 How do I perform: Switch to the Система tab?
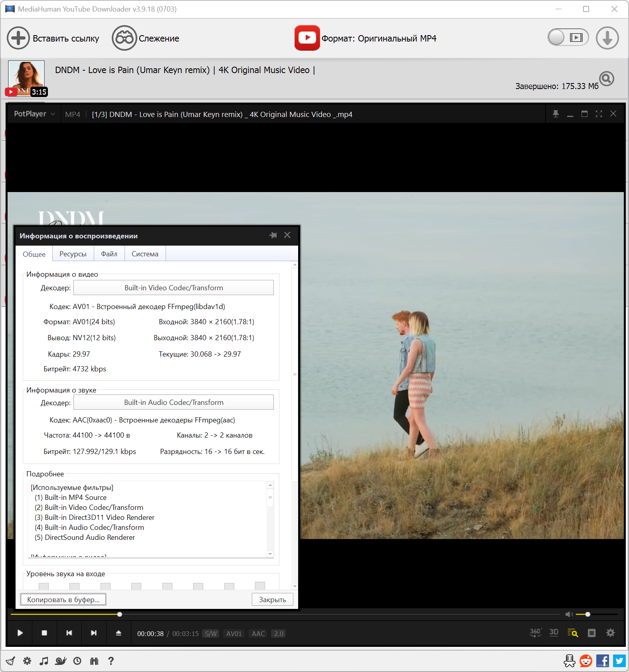point(145,254)
